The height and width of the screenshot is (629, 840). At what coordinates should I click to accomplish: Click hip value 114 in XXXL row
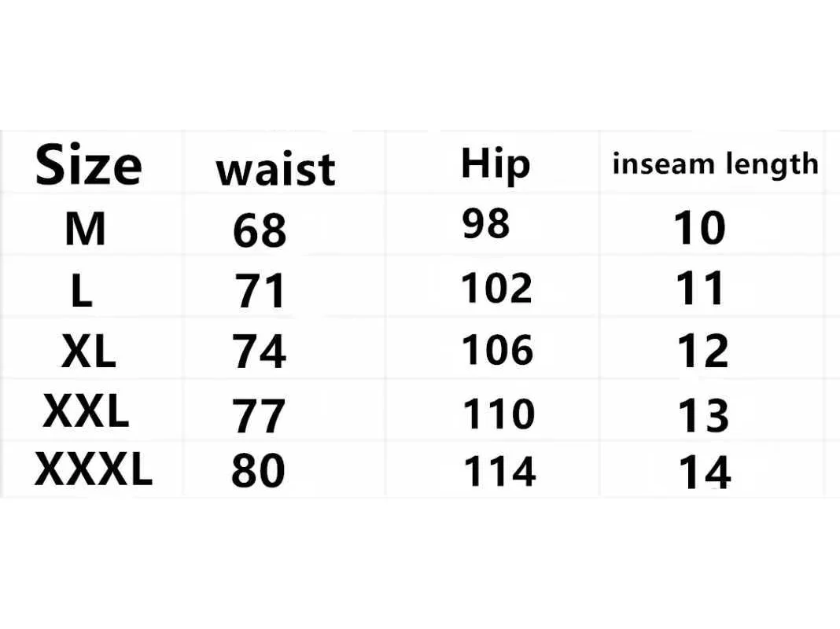pos(499,471)
